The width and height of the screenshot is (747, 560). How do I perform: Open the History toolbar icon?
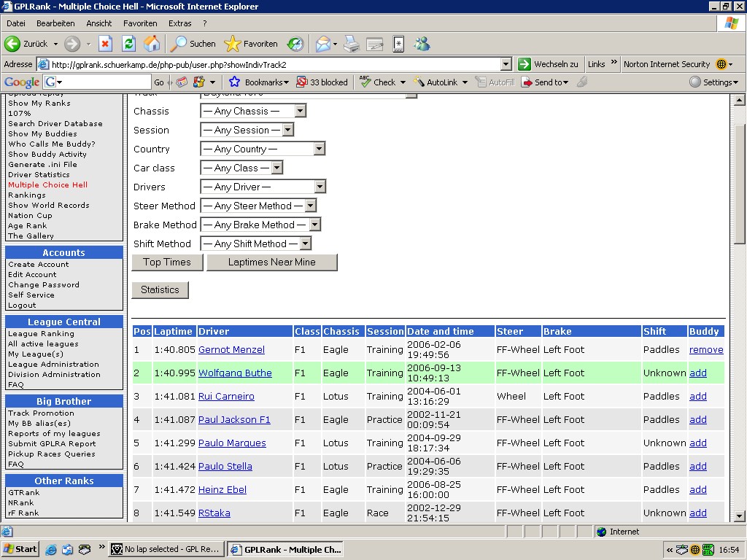(295, 44)
